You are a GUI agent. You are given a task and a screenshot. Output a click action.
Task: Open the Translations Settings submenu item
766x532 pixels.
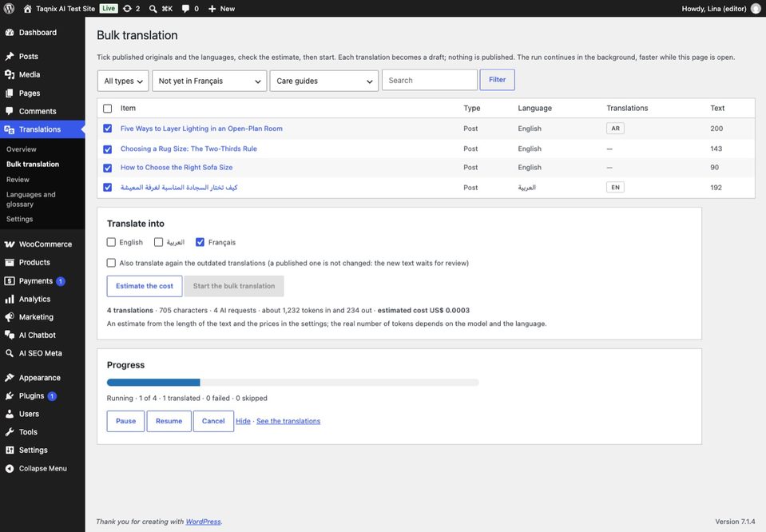tap(19, 219)
